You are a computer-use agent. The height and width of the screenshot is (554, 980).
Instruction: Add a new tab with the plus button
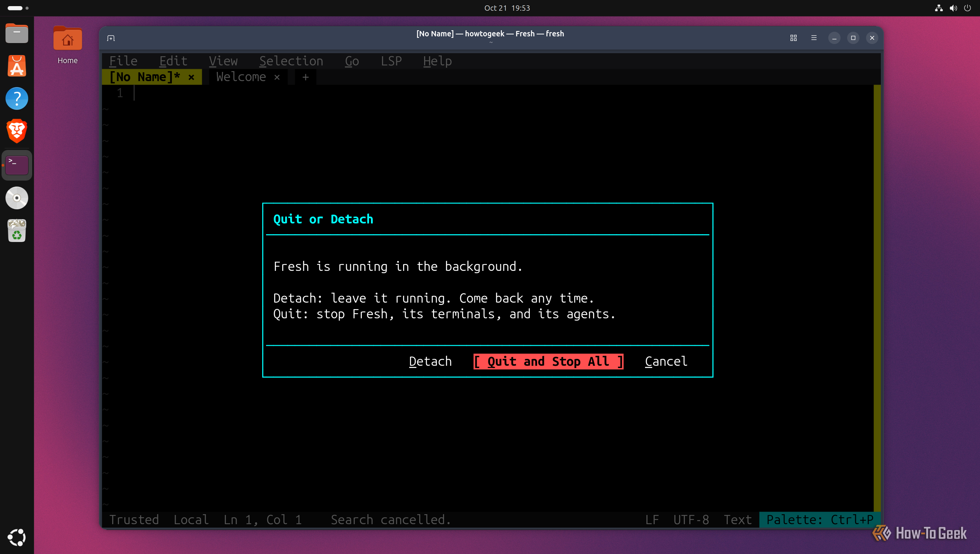click(x=305, y=77)
